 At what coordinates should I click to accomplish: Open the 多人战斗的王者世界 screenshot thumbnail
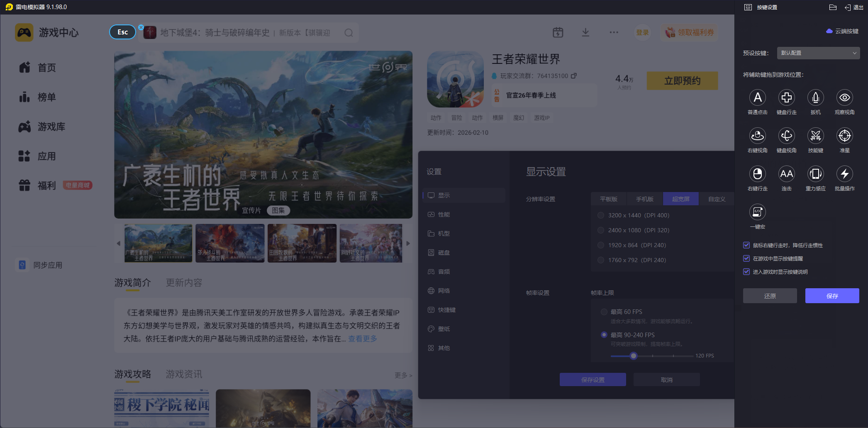click(230, 243)
